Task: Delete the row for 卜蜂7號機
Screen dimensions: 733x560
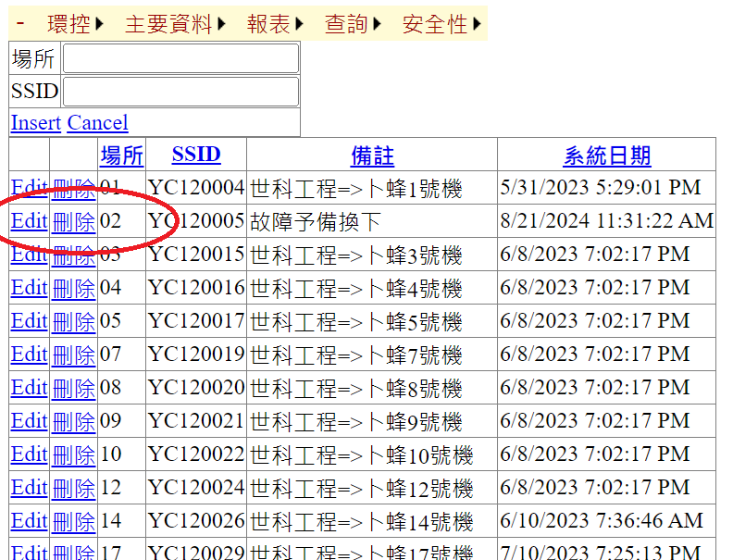Action: (x=73, y=355)
